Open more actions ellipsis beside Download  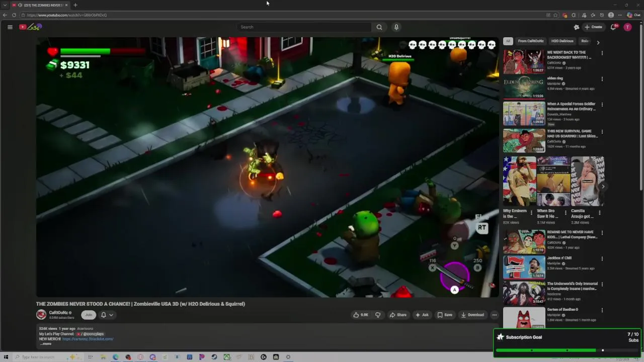(x=494, y=315)
